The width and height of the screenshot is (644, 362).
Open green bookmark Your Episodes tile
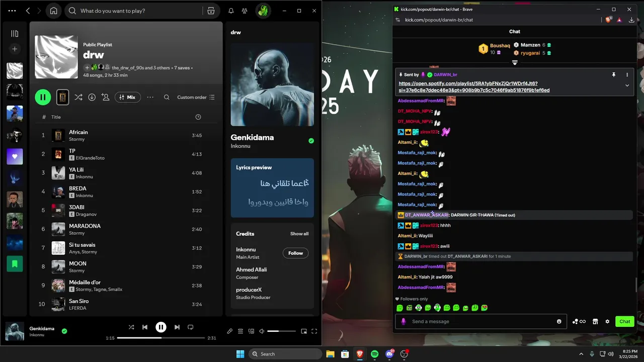[x=15, y=263]
